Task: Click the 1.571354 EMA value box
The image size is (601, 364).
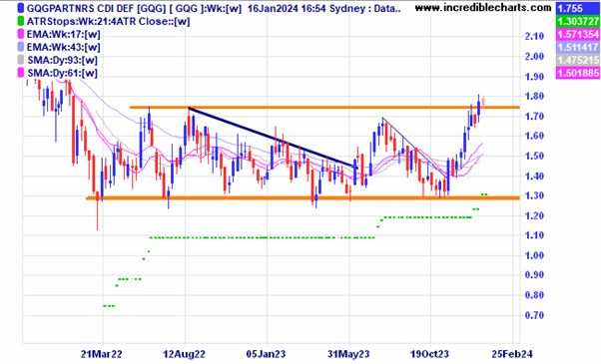Action: 578,35
